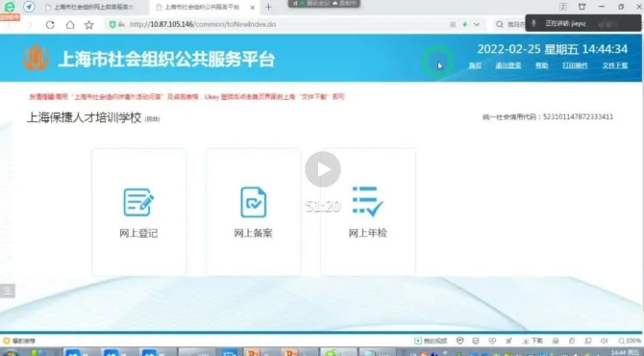Screen dimensions: 644x356
Task: Click the grid/QR icon in address bar
Action: 453,25
